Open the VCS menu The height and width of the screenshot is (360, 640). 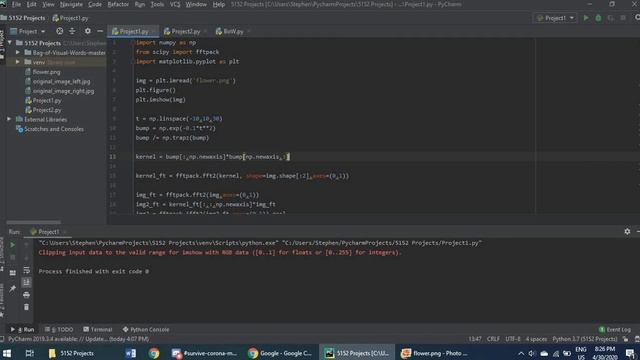[x=175, y=4]
